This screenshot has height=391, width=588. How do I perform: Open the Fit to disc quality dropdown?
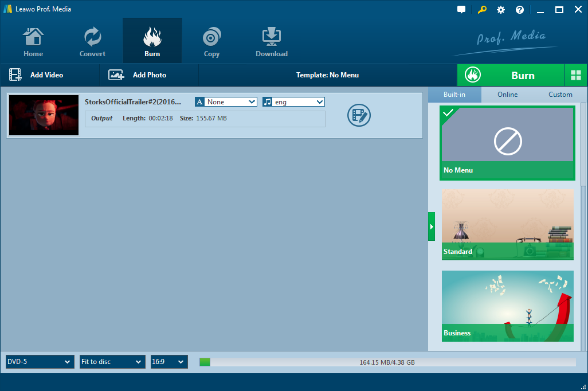tap(112, 362)
